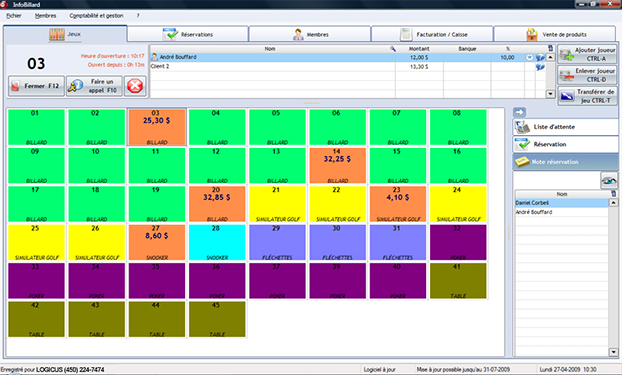Viewport: 622px width, 375px height.
Task: Select yellow Simulateur Golf tile 21
Action: (x=277, y=204)
